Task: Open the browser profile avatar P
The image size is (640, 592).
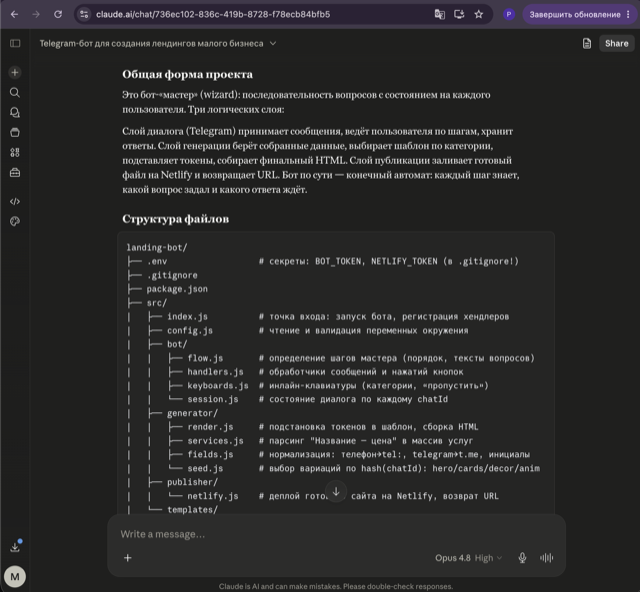Action: pos(509,14)
